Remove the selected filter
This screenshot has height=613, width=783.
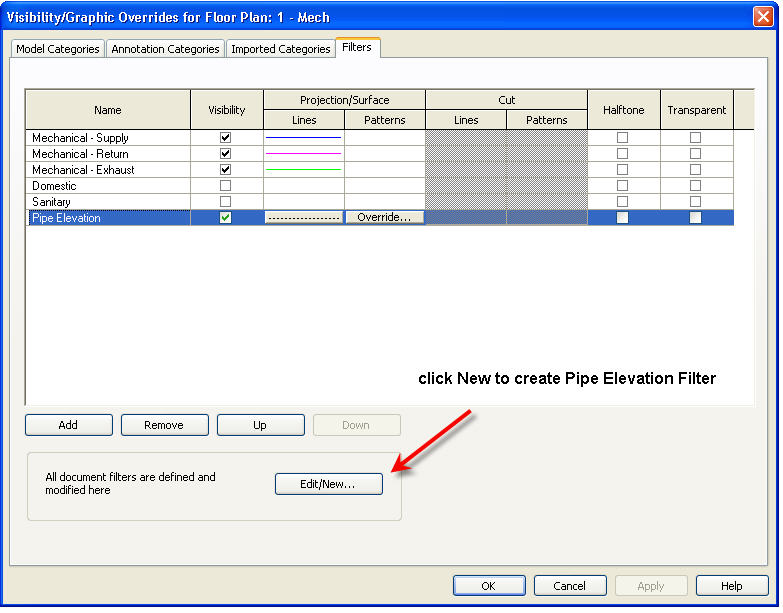[x=164, y=425]
